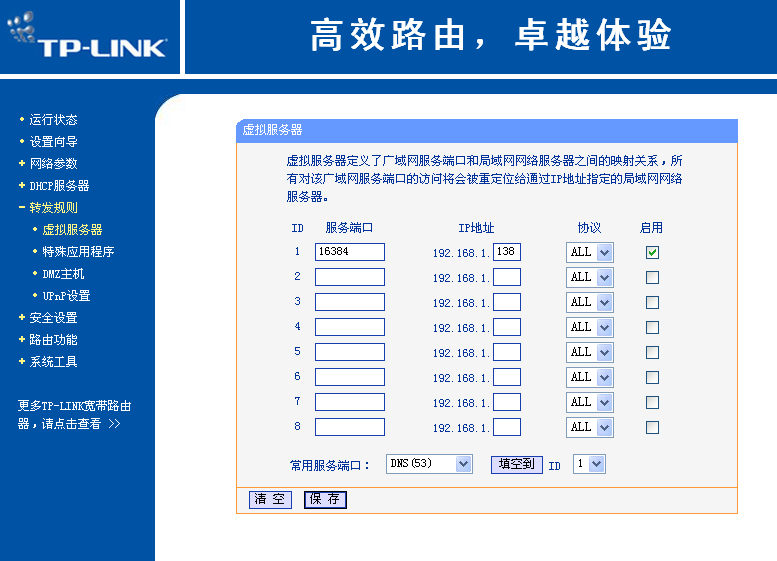Select DMZ主机 submenu item
Viewport: 777px width, 561px height.
pyautogui.click(x=63, y=274)
